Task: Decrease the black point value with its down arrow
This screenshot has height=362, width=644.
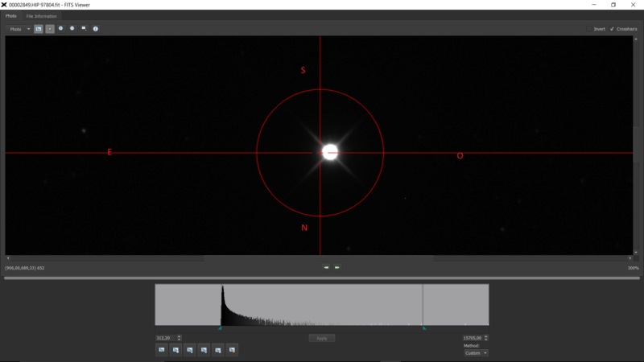Action: click(179, 339)
